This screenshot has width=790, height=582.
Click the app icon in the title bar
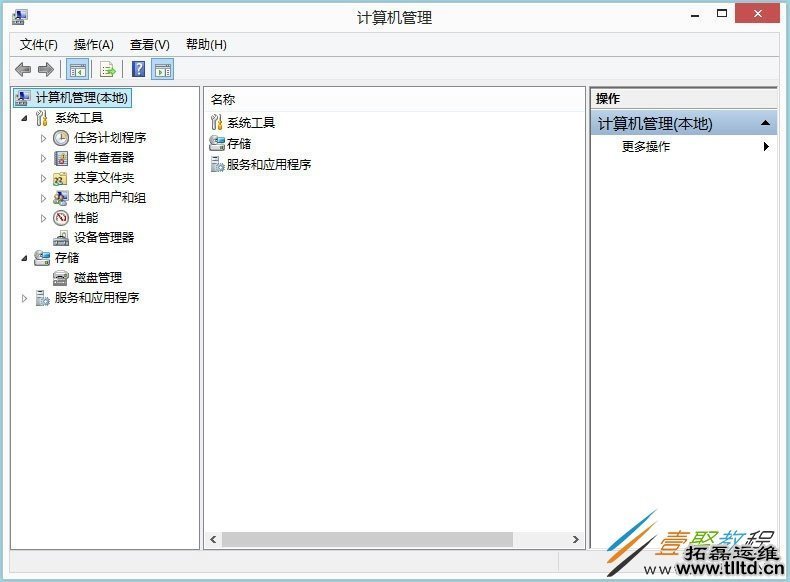pyautogui.click(x=20, y=17)
